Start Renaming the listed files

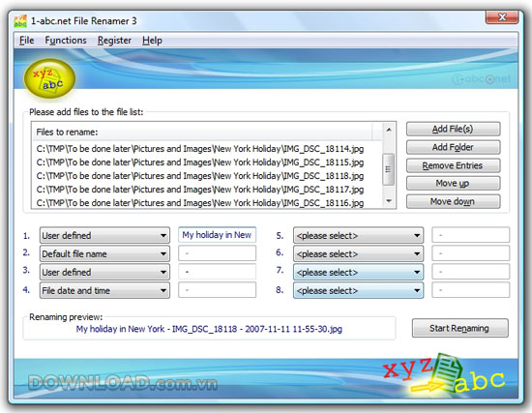pos(460,328)
